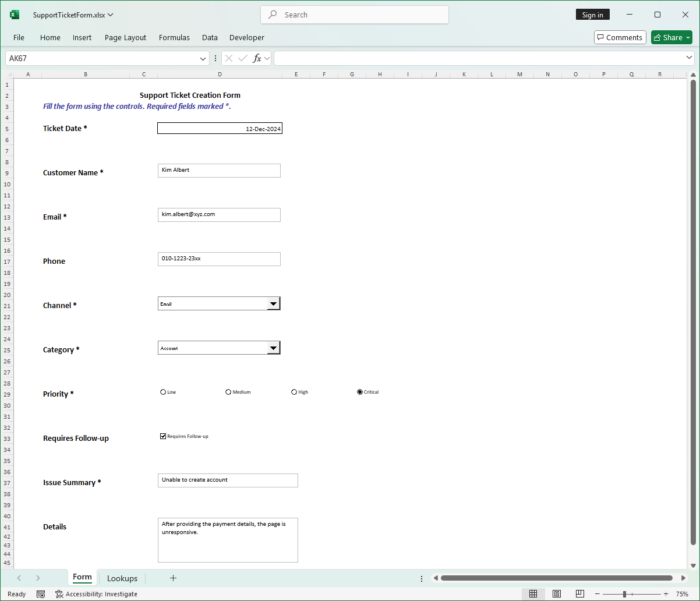The height and width of the screenshot is (601, 700).
Task: Select the Normal view icon in status bar
Action: 533,593
